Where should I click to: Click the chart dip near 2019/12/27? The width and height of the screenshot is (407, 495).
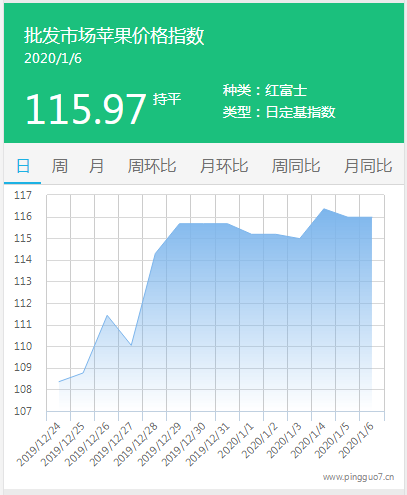(131, 345)
